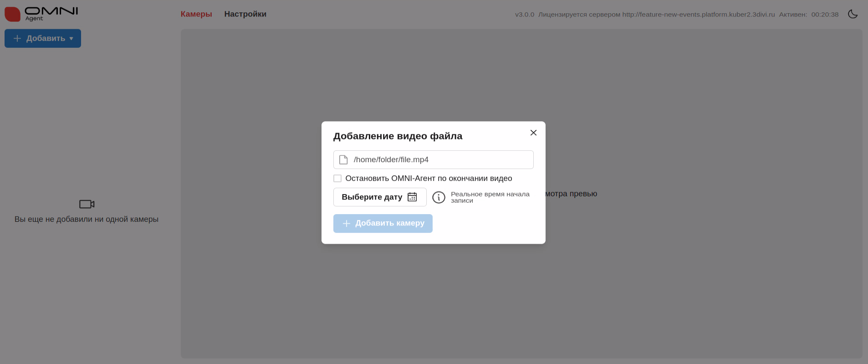Click the plus icon on Добавить камеру
This screenshot has width=868, height=364.
(347, 223)
